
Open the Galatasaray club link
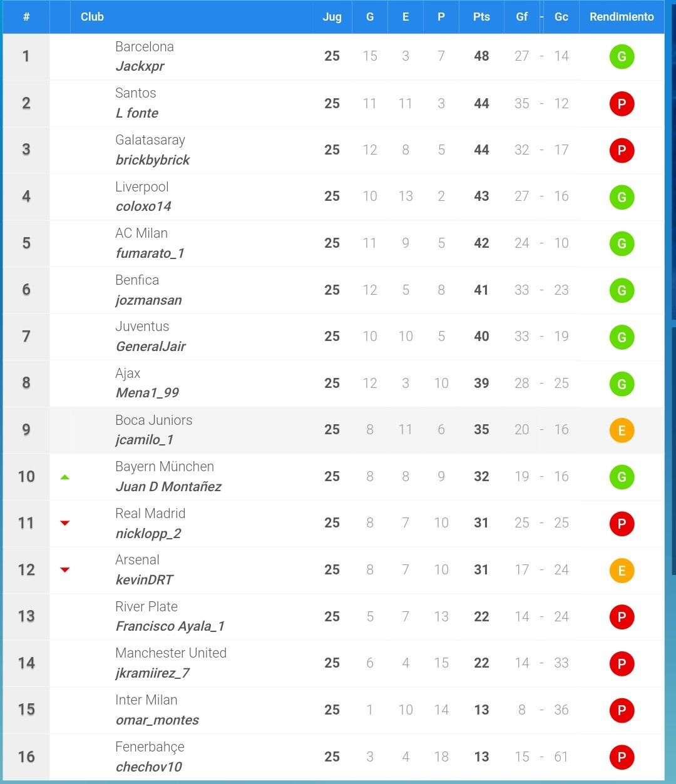tap(150, 140)
